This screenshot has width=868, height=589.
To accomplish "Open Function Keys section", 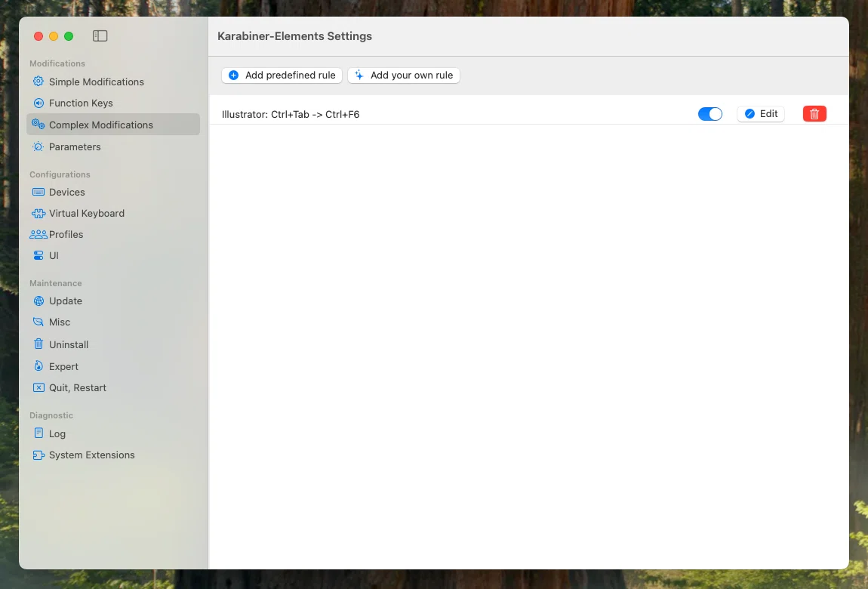I will 113,103.
